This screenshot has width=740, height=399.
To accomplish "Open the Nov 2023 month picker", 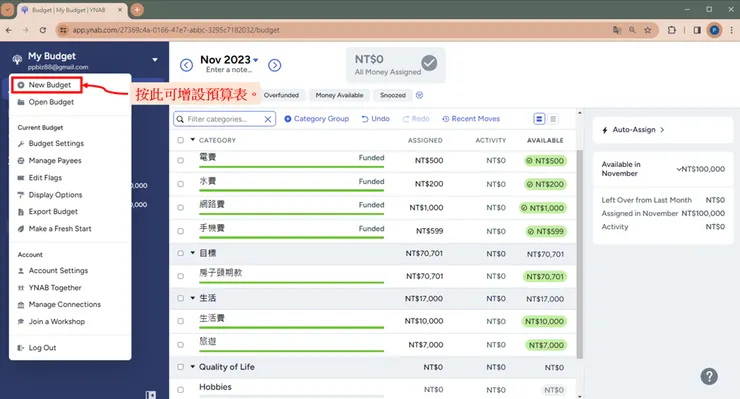I will [229, 60].
